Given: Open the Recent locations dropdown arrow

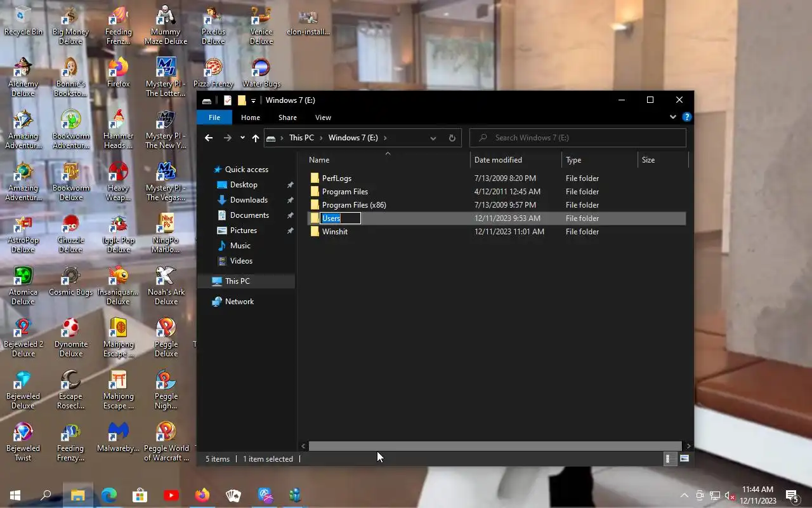Looking at the screenshot, I should pos(242,138).
